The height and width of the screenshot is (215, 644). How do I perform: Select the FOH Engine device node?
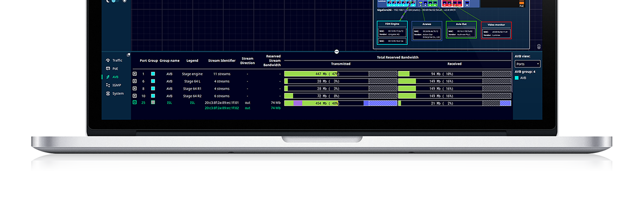click(x=392, y=29)
